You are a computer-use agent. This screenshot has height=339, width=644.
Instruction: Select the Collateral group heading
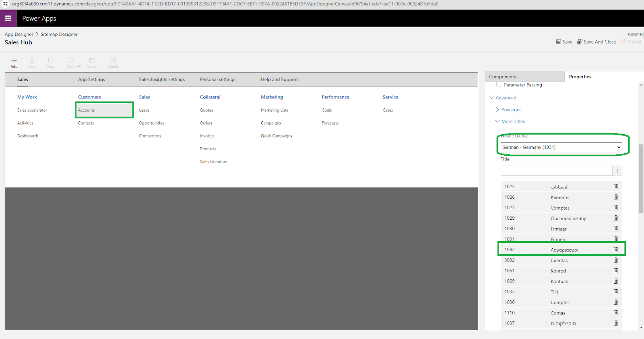coord(210,97)
